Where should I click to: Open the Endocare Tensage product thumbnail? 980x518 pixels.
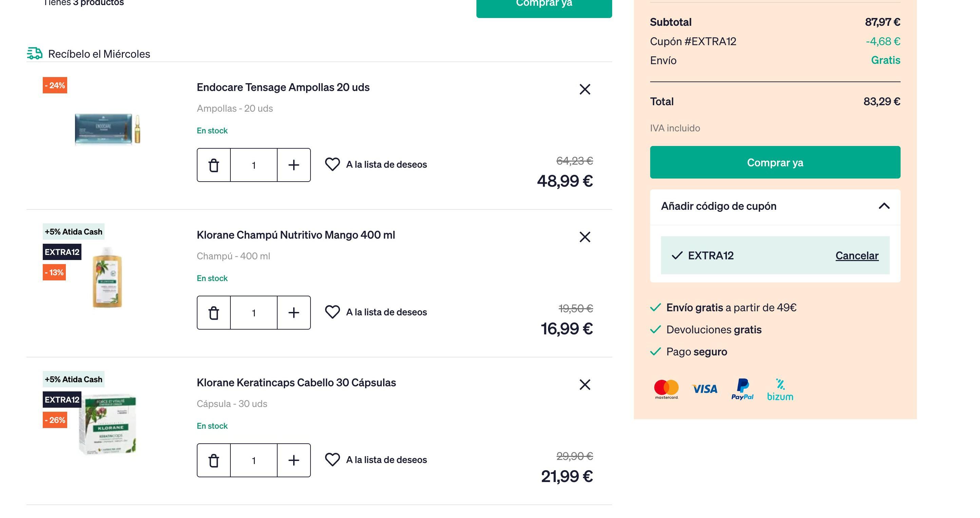tap(108, 129)
